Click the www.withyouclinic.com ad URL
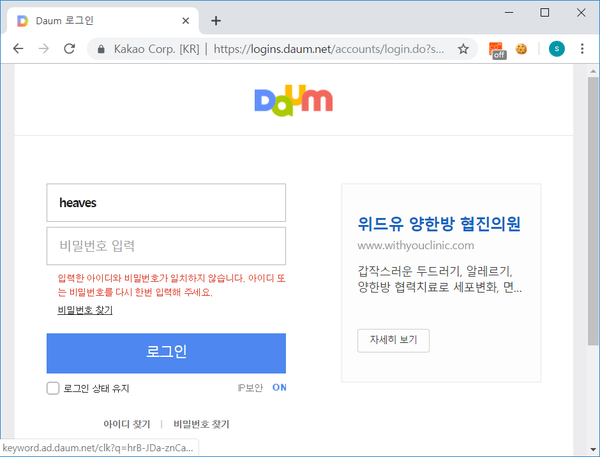 pos(416,245)
